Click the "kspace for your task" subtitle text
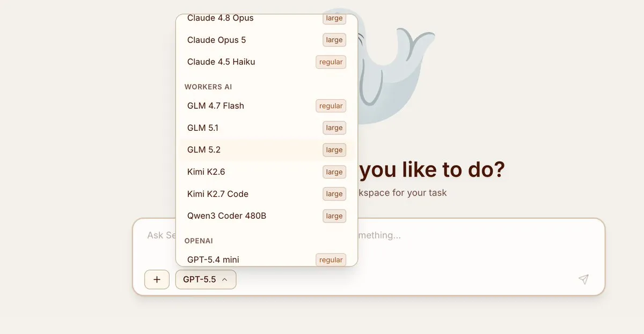 pyautogui.click(x=402, y=192)
